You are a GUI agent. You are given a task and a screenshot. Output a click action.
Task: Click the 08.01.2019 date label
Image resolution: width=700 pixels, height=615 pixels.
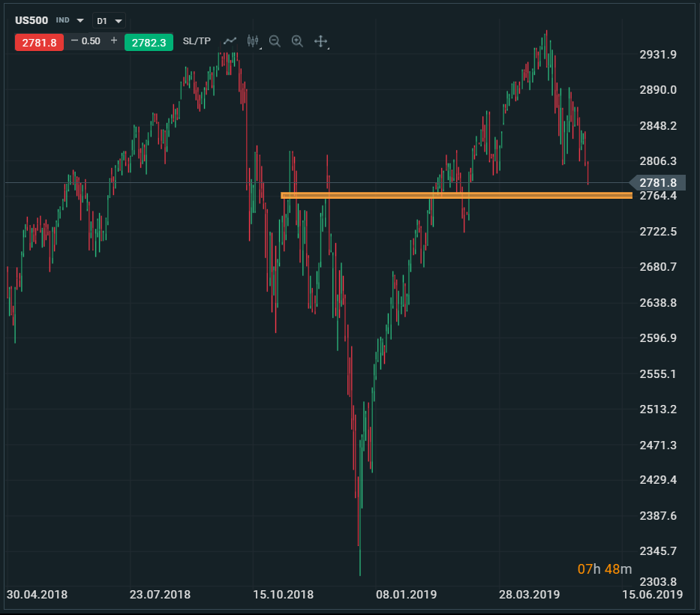(406, 595)
